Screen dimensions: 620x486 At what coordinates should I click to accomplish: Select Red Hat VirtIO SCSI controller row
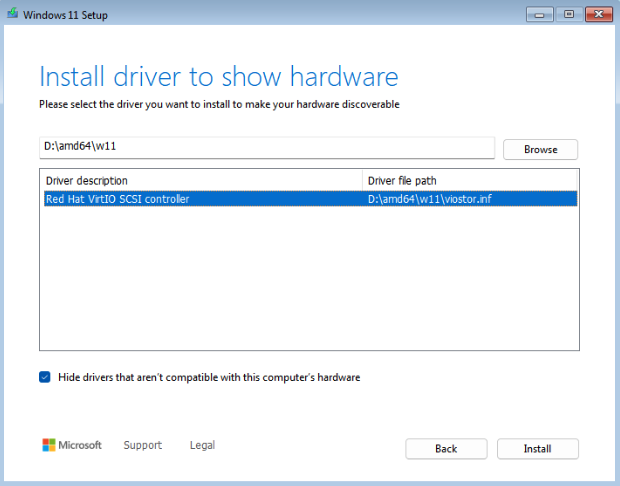point(310,199)
